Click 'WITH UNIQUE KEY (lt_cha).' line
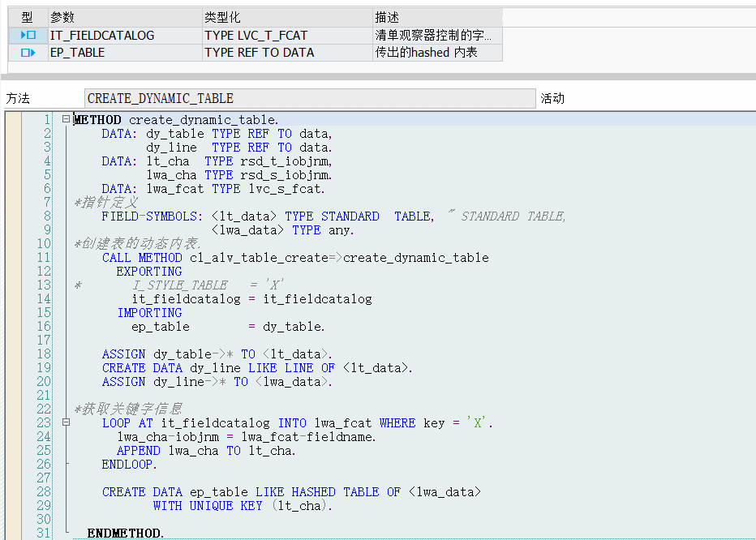 pos(243,506)
